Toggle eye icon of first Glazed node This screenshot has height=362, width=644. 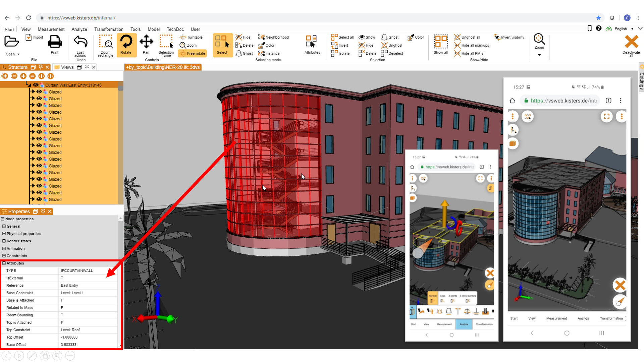click(x=39, y=92)
